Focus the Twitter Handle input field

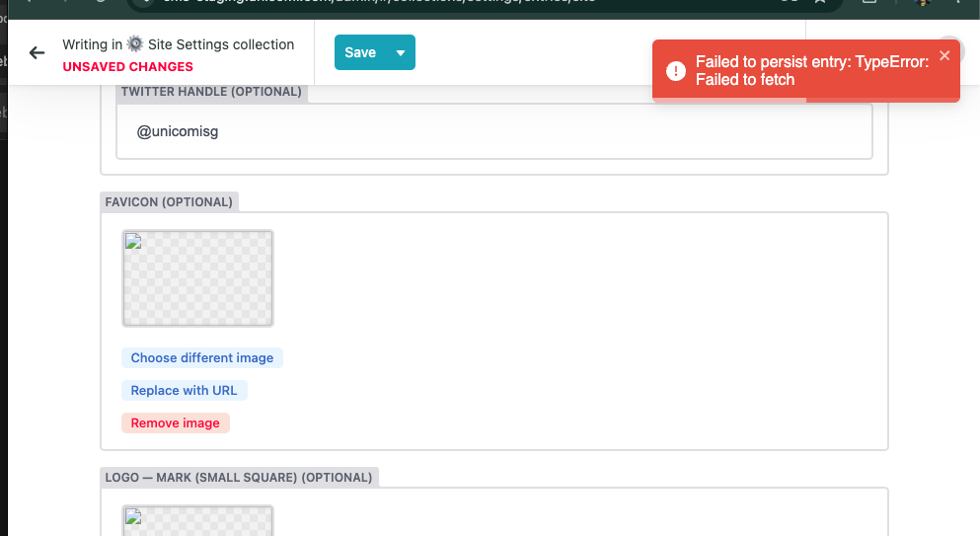pyautogui.click(x=494, y=131)
